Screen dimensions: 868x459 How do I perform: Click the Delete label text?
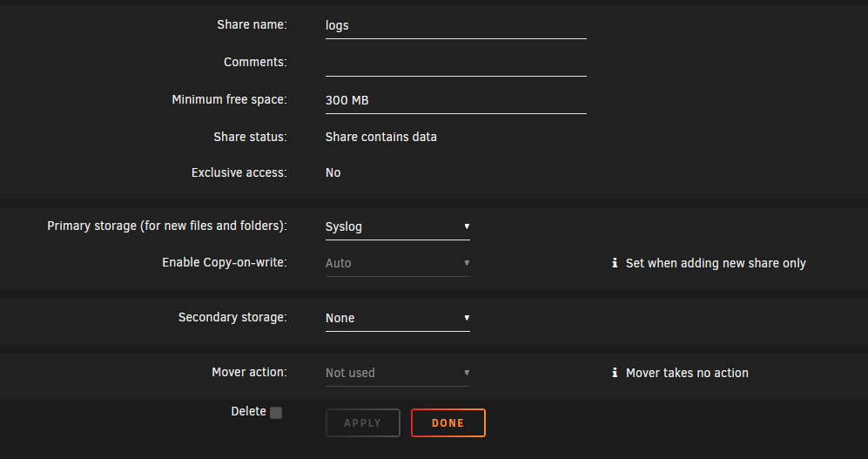[x=248, y=411]
